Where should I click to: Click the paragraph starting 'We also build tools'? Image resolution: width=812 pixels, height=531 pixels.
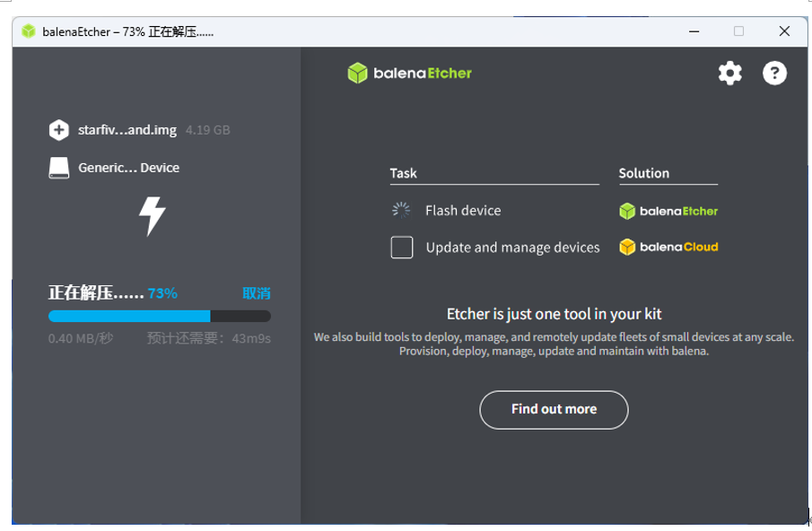(554, 344)
